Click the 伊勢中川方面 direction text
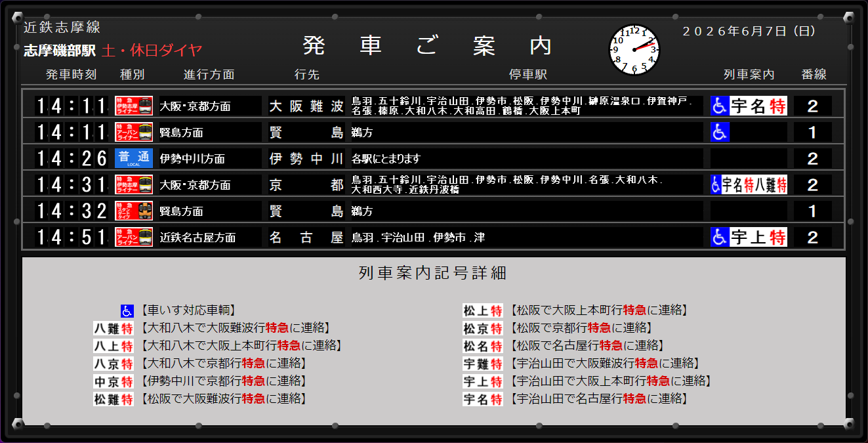The image size is (868, 443). tap(192, 159)
